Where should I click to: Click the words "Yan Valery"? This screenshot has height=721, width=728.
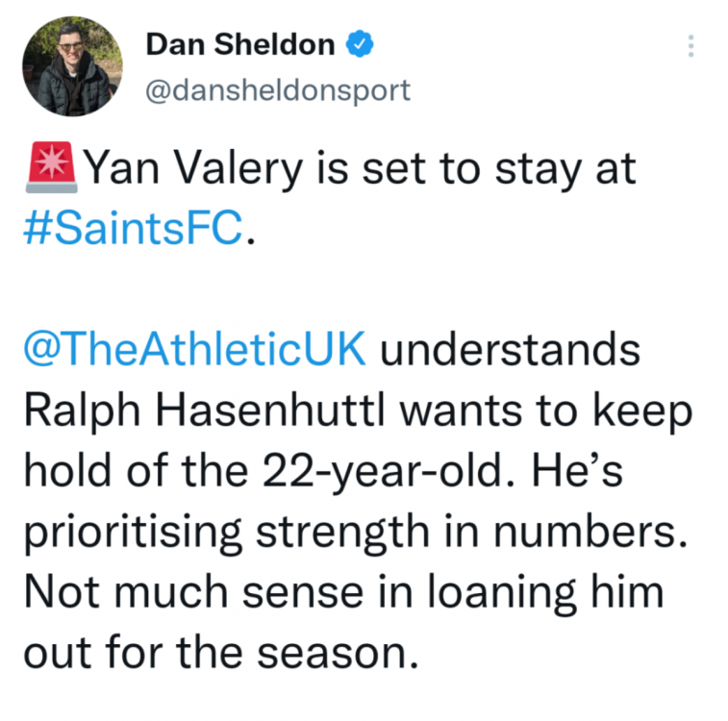(x=196, y=170)
